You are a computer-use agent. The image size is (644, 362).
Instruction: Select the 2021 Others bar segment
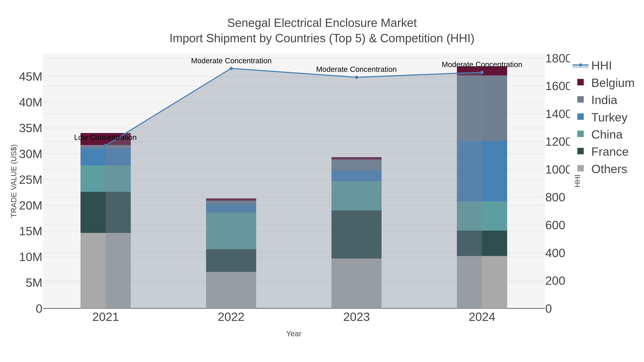point(106,271)
